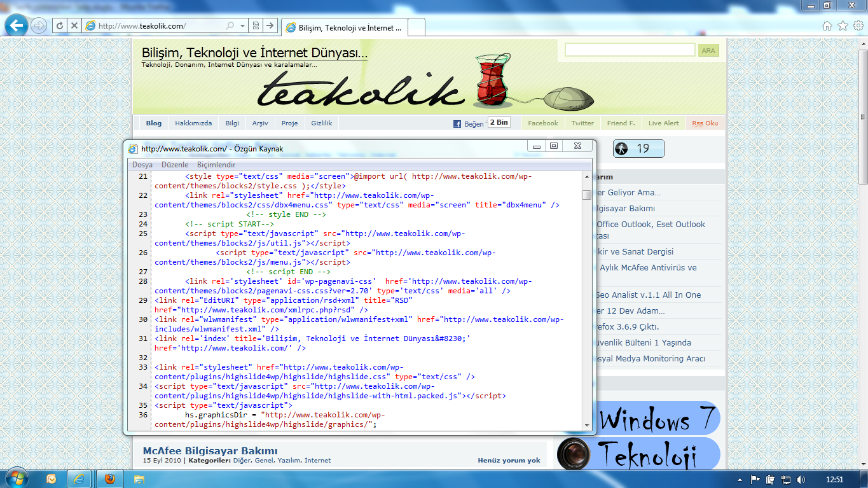Viewport: 868px width, 488px height.
Task: Open Internet Explorer in the taskbar
Action: pos(78,479)
